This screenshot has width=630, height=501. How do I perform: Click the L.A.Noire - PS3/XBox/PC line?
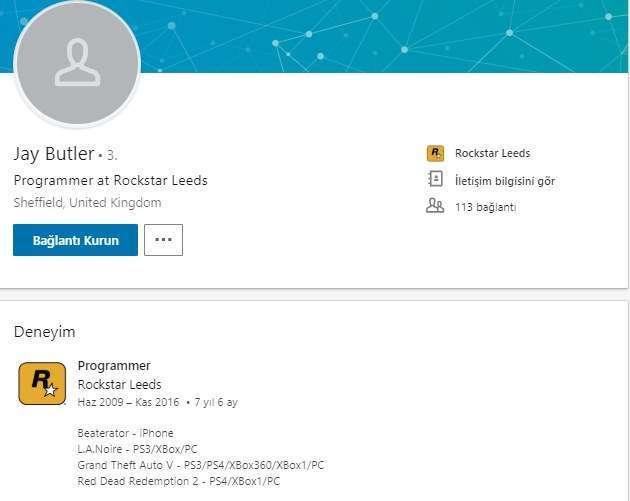(137, 449)
